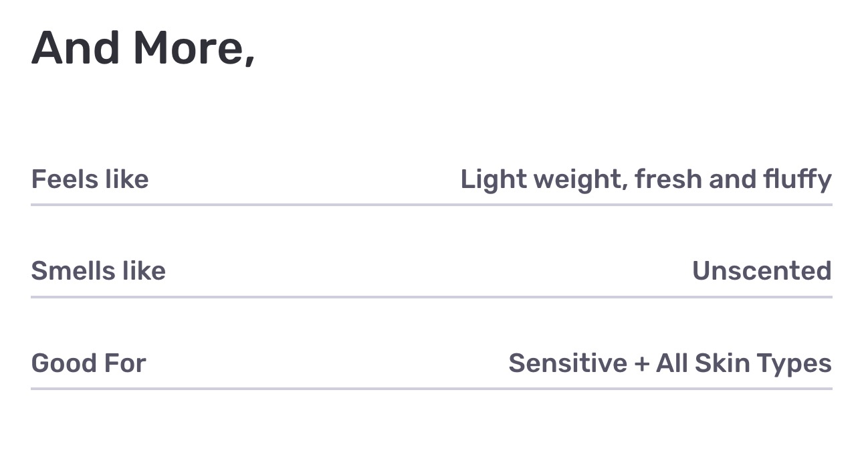868x455 pixels.
Task: Click the plus sign in skin types value
Action: (x=641, y=364)
